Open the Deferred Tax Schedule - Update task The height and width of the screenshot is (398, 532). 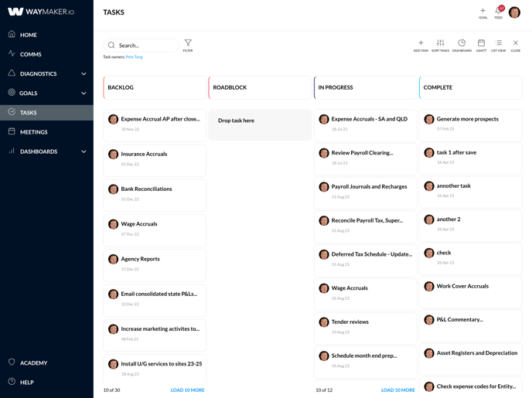tap(366, 260)
